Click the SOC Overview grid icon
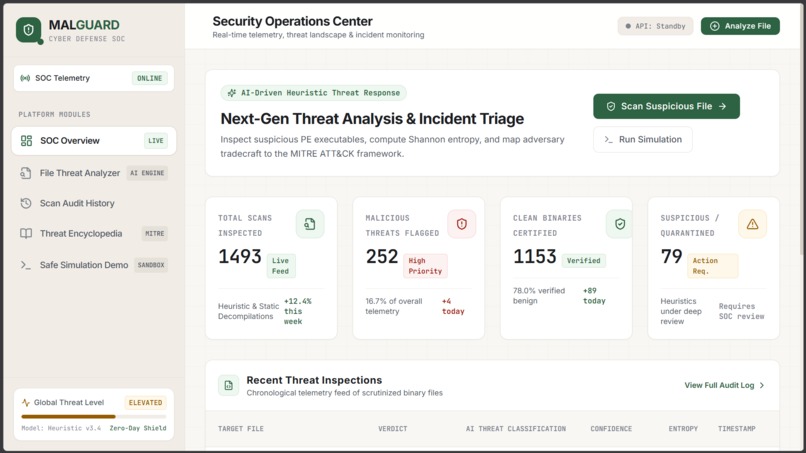Screen dimensions: 806x453 pyautogui.click(x=26, y=141)
